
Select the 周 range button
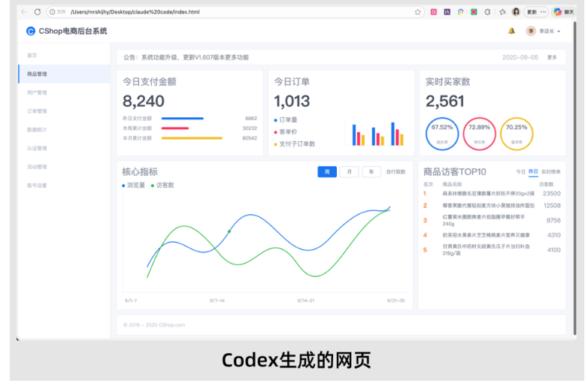click(x=327, y=172)
